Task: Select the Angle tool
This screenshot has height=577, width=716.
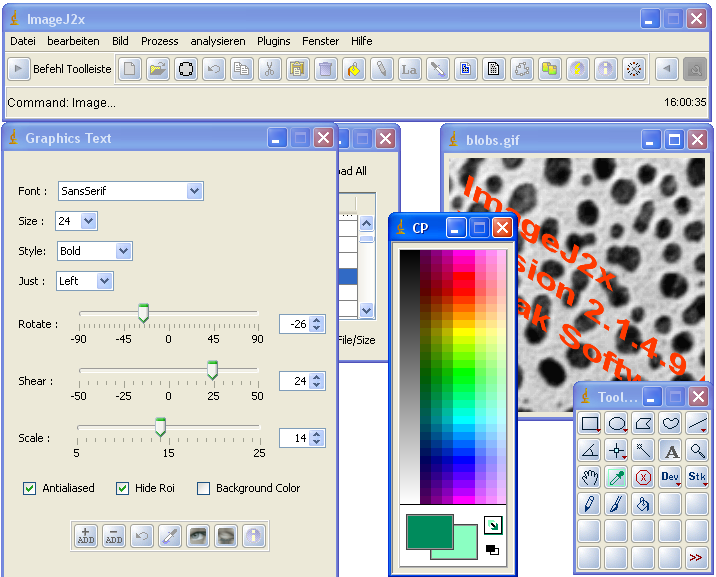Action: tap(589, 451)
